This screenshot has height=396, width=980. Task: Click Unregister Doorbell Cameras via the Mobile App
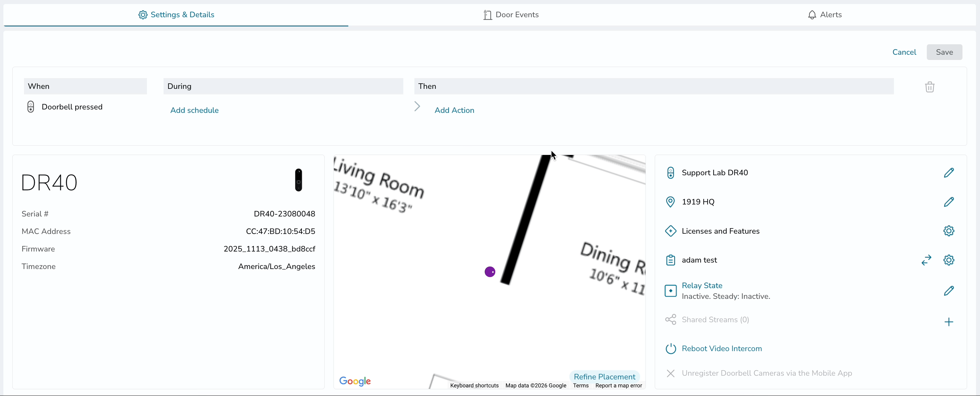pos(767,373)
